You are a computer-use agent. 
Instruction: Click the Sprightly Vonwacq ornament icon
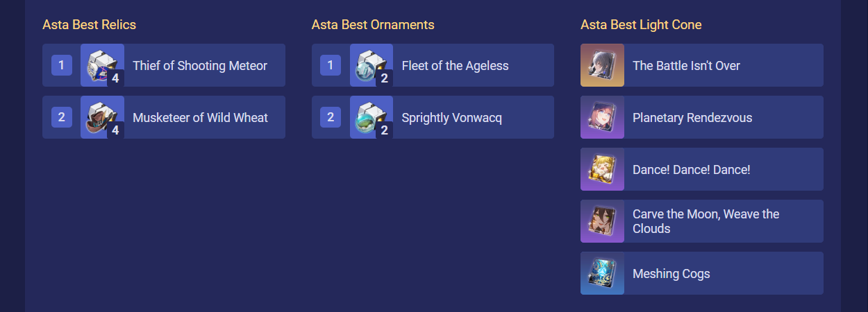(x=372, y=117)
